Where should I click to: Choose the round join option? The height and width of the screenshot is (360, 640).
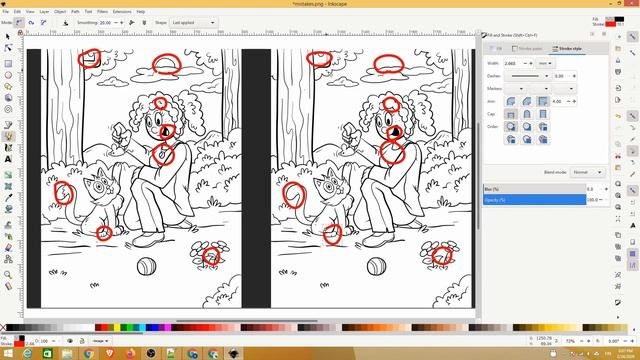tap(511, 101)
